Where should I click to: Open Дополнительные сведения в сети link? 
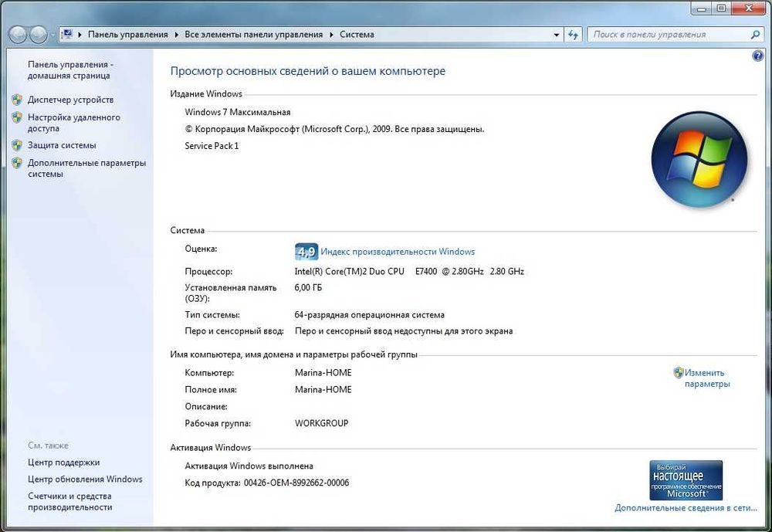click(686, 508)
